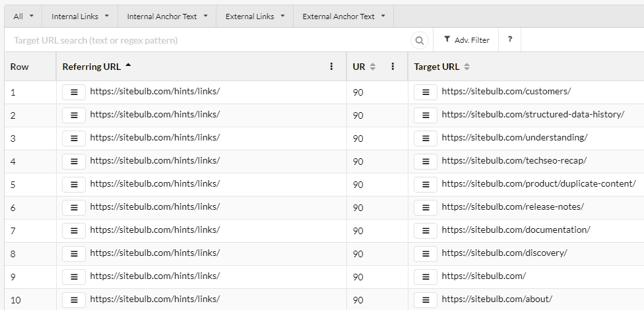Click the target URL sitebulb.com/discovery/

(x=504, y=253)
